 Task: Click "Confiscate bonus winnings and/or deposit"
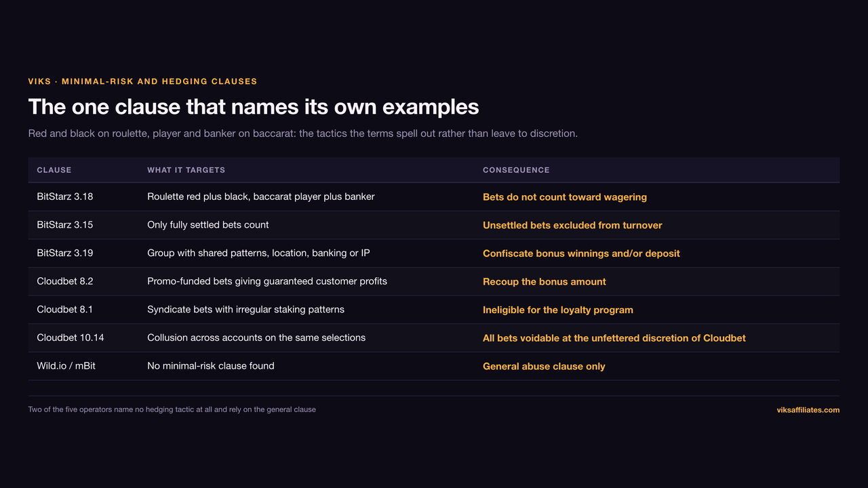(x=581, y=253)
